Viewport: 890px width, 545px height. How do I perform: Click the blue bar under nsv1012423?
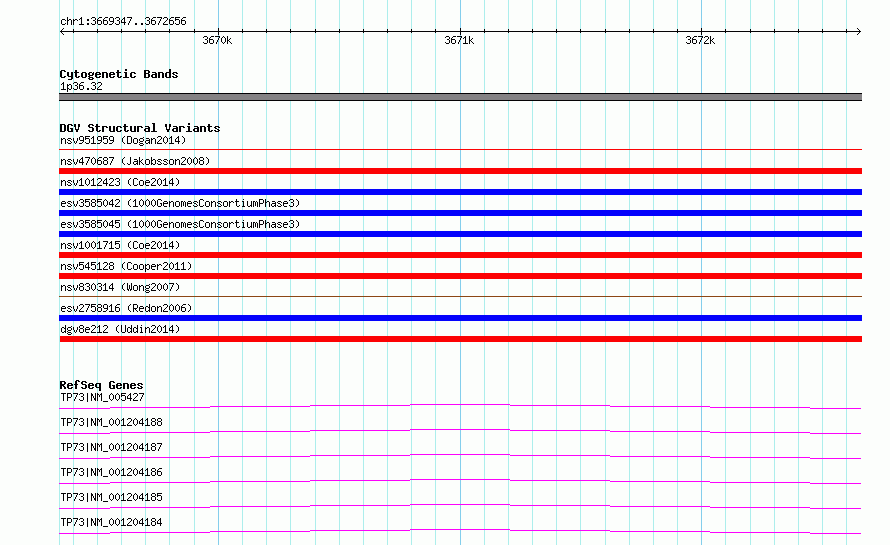460,192
